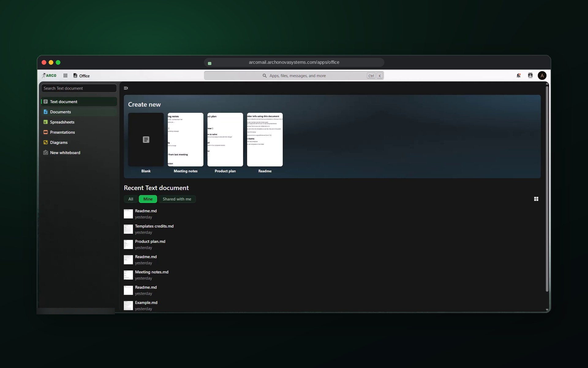Open the contacts icon in the header
Screen dimensions: 588x368
click(x=530, y=75)
